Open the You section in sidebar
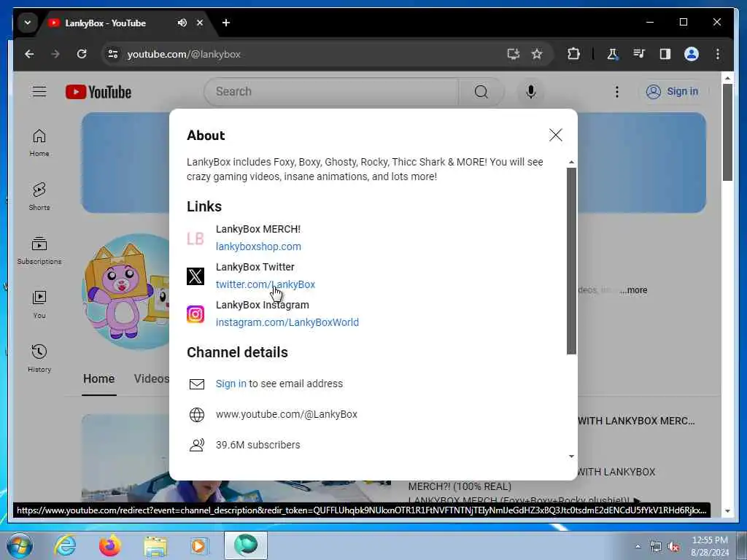The height and width of the screenshot is (560, 747). [39, 304]
